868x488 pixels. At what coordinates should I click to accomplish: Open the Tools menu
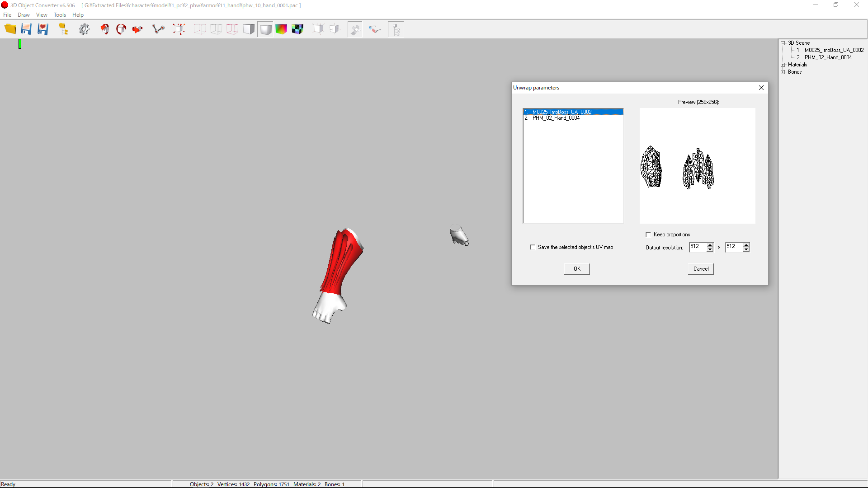pos(60,15)
